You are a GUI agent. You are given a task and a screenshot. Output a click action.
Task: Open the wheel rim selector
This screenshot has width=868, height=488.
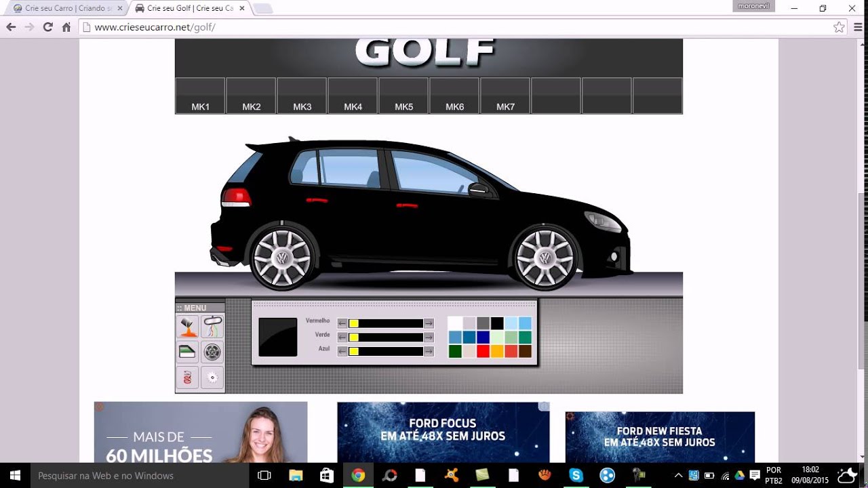[212, 352]
